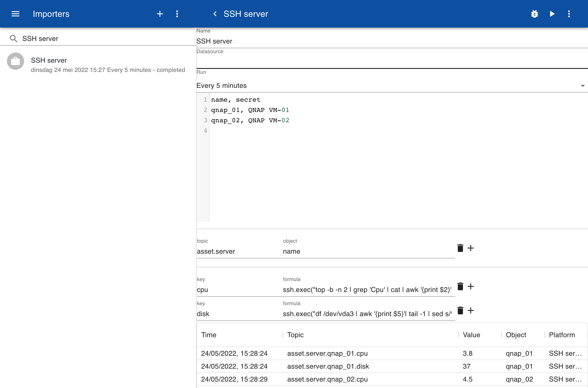Edit object field containing name

[x=369, y=251]
